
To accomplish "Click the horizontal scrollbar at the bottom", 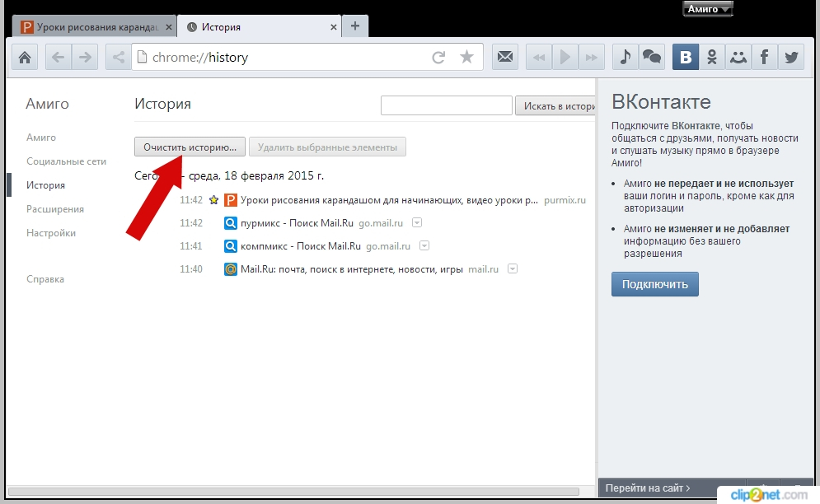I will [294, 492].
